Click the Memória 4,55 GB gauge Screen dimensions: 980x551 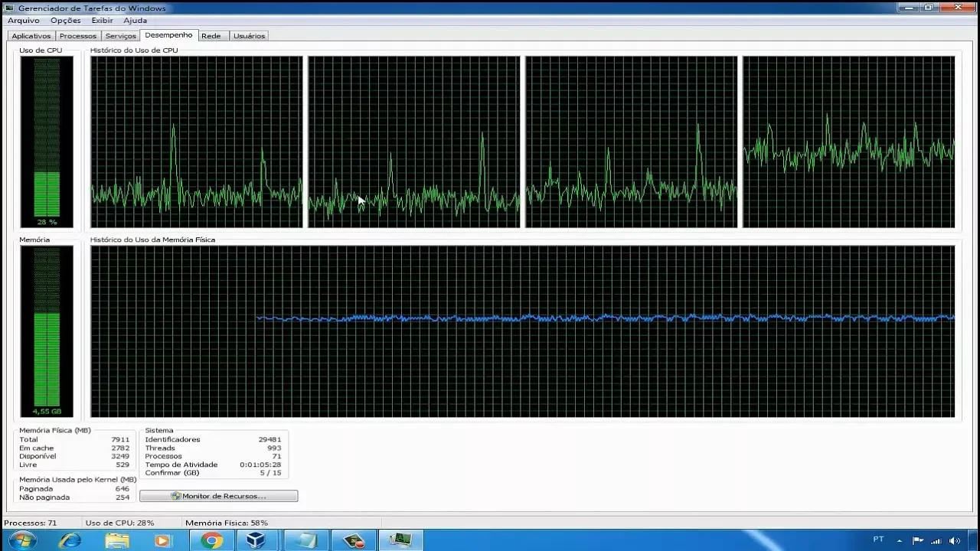pos(47,331)
